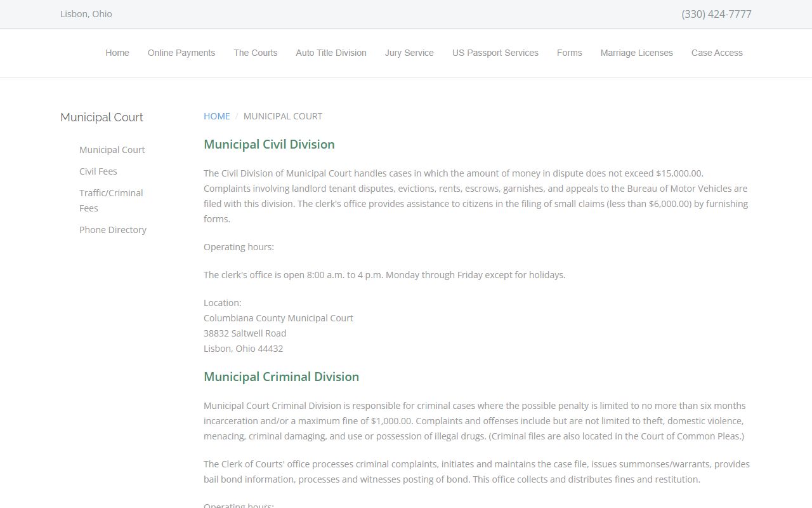
Task: Open the Home navigation menu item
Action: pyautogui.click(x=117, y=53)
